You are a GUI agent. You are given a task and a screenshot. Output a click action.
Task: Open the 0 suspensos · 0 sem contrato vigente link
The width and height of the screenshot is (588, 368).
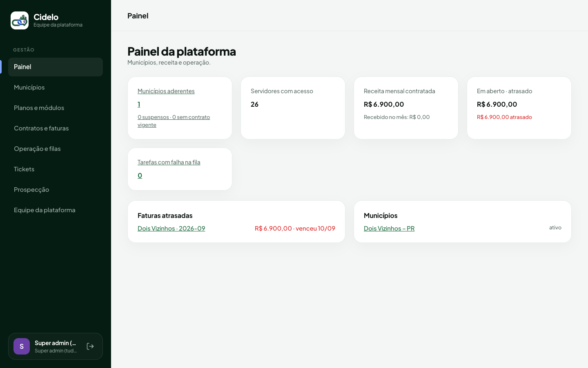click(174, 121)
